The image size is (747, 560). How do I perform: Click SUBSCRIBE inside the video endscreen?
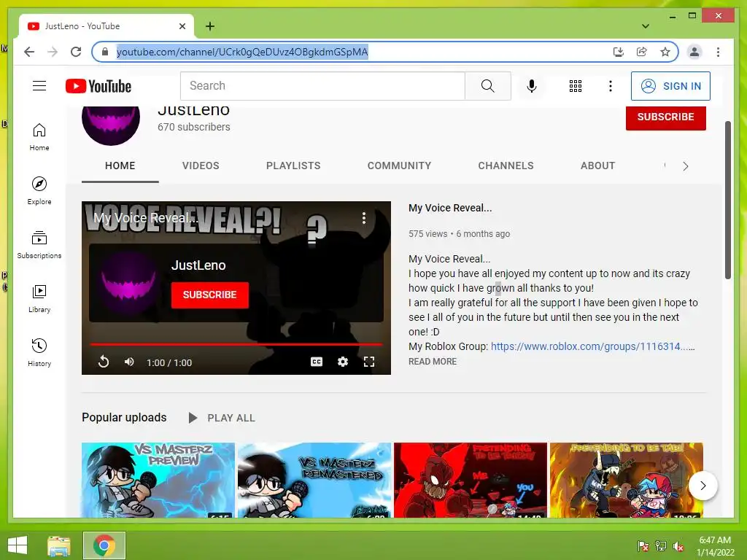(x=209, y=295)
